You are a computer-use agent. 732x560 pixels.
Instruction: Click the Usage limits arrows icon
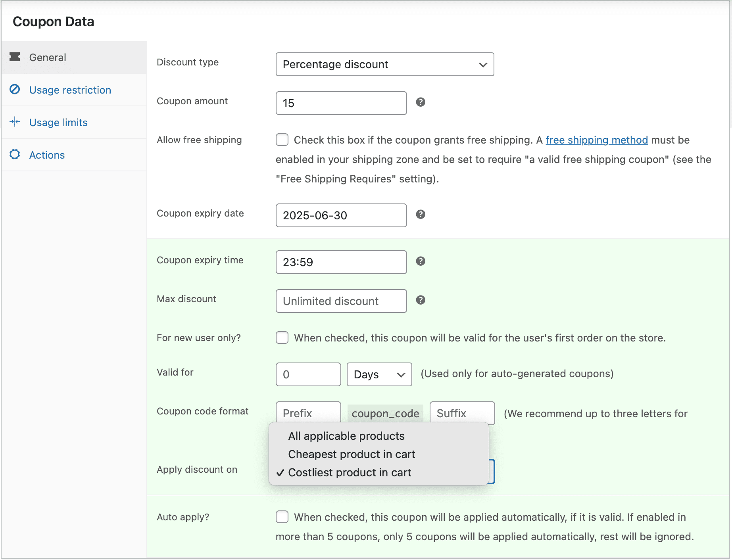15,122
